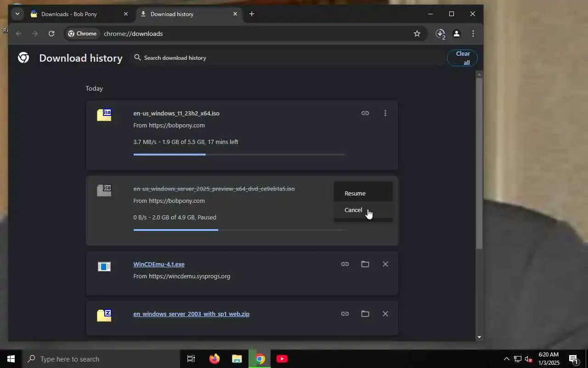The width and height of the screenshot is (588, 368).
Task: Click the scrollbar up arrow
Action: coord(479,75)
